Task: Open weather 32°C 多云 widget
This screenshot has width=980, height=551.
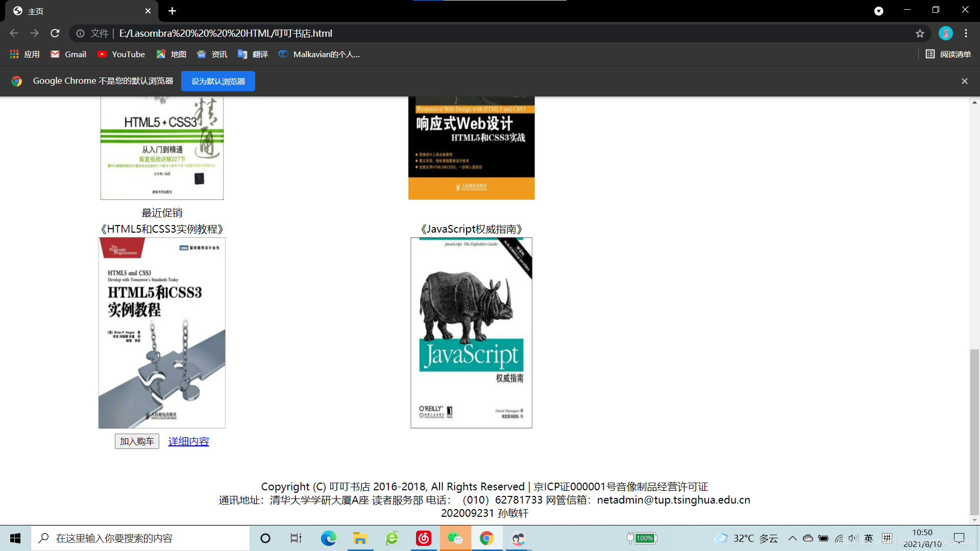Action: pos(746,538)
